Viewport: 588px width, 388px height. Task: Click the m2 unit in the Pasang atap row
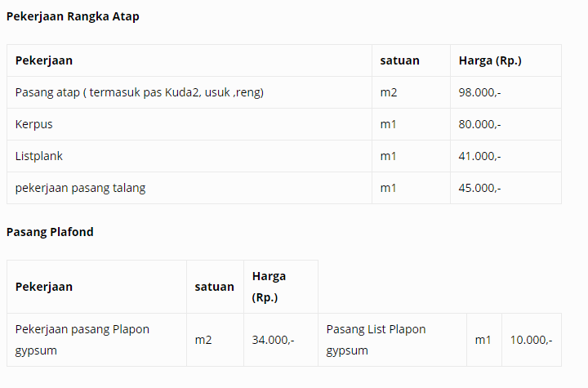[x=389, y=92]
